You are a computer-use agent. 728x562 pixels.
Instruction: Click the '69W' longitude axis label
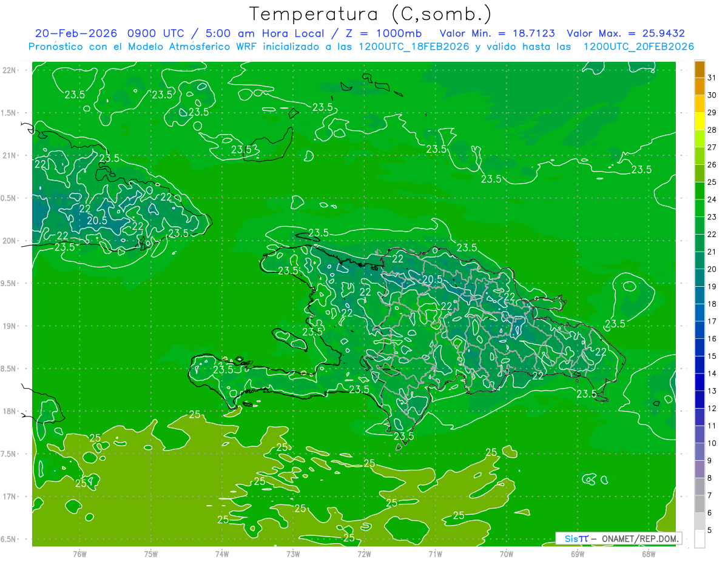coord(578,554)
